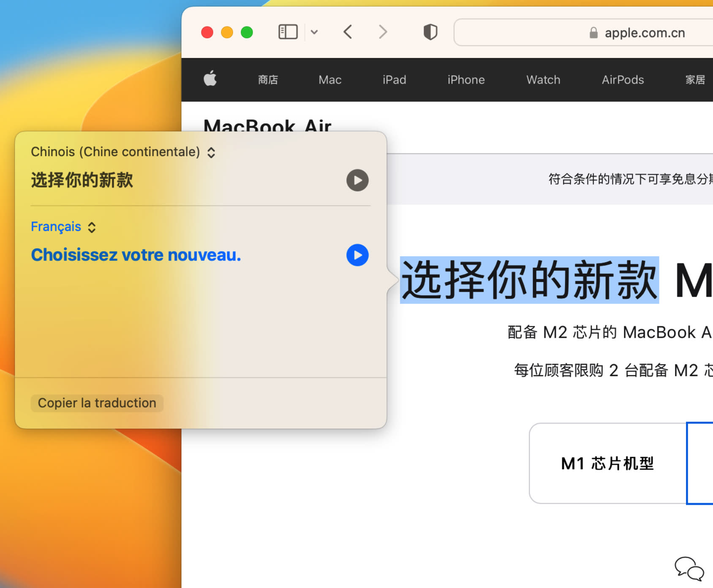This screenshot has height=588, width=713.
Task: Go back with the left arrow
Action: [x=348, y=32]
